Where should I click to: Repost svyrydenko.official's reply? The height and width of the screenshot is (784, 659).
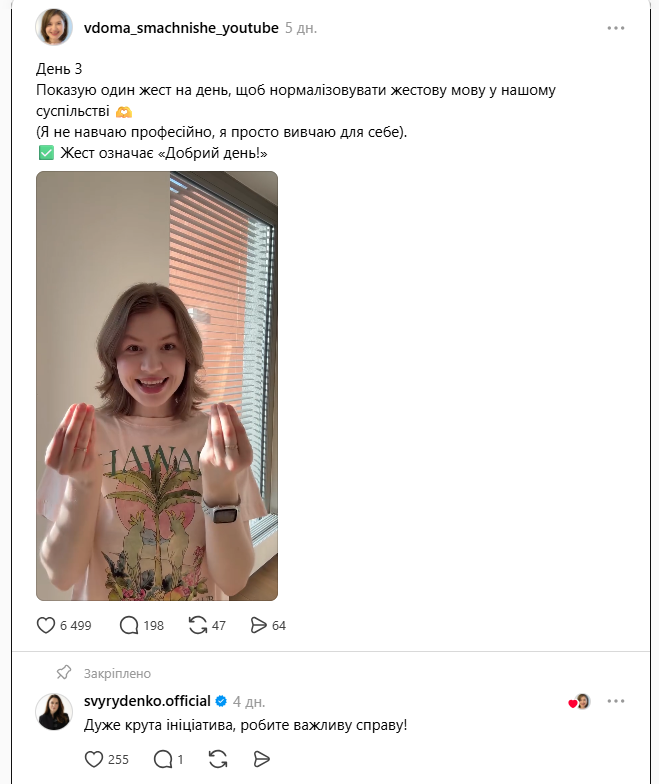point(217,759)
